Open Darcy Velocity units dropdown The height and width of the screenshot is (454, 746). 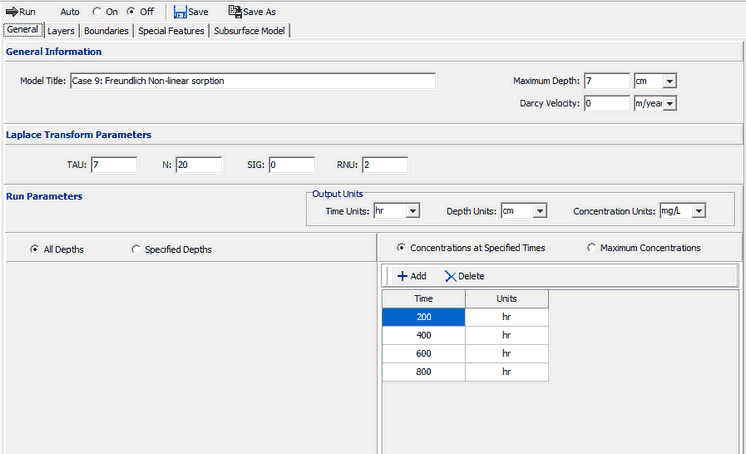(x=669, y=103)
